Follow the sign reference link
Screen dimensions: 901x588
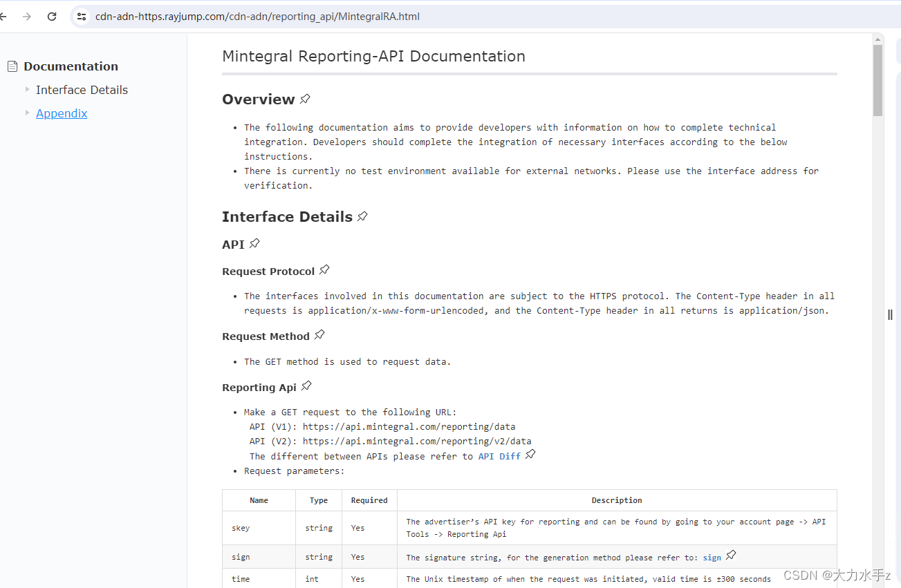[x=712, y=557]
